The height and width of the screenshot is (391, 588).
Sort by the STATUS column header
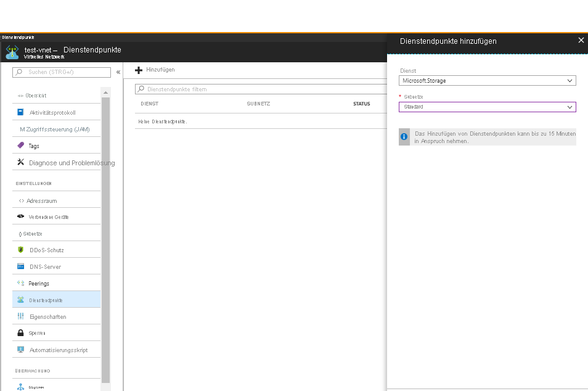361,104
